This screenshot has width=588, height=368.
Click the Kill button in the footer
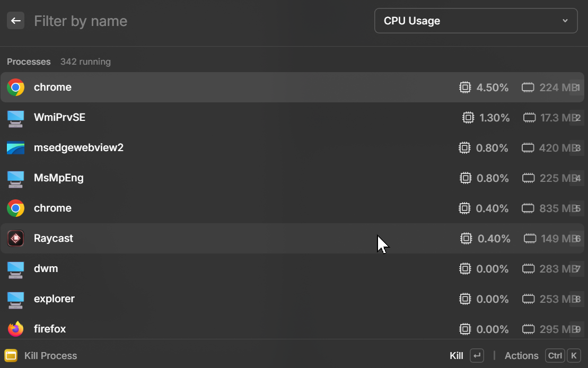click(457, 355)
